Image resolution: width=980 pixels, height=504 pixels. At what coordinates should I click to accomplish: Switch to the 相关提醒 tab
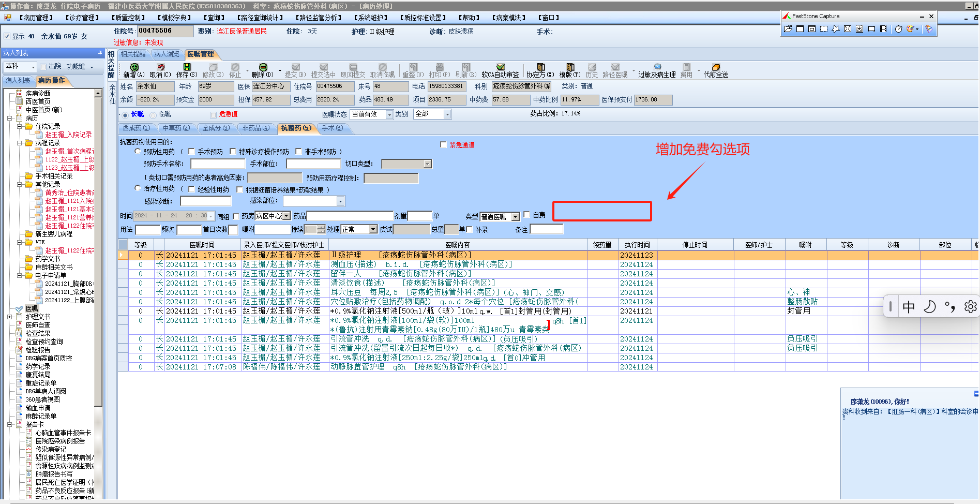133,54
